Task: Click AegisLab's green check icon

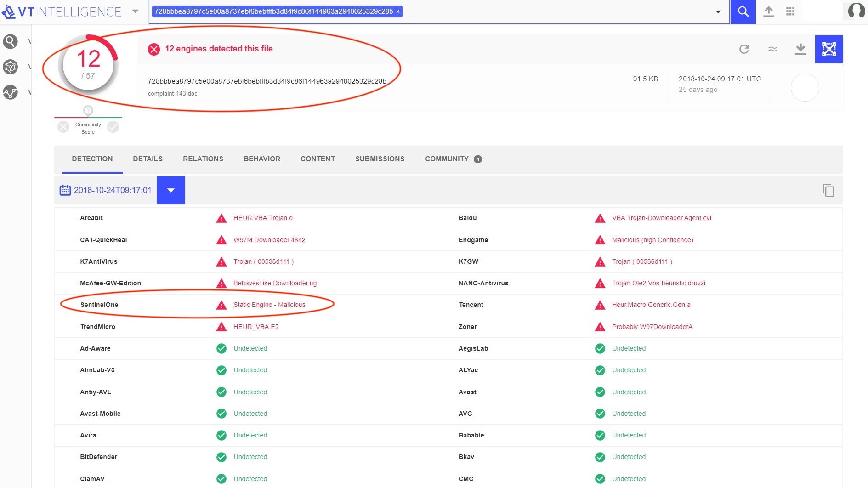Action: (600, 348)
